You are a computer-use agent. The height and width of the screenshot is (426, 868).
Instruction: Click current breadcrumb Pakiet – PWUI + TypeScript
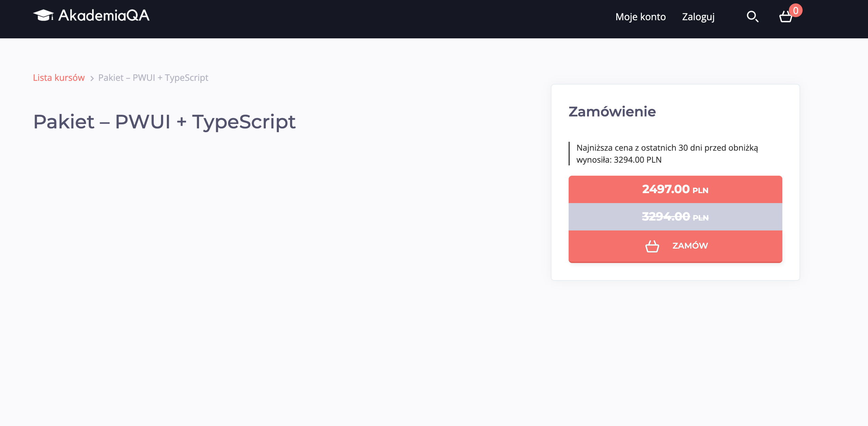[153, 78]
